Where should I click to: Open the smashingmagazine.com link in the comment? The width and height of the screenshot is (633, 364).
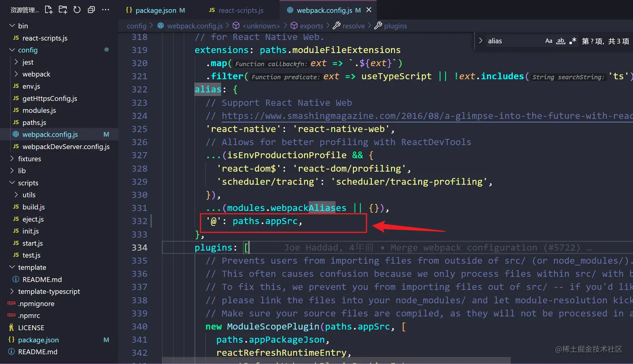coord(427,116)
